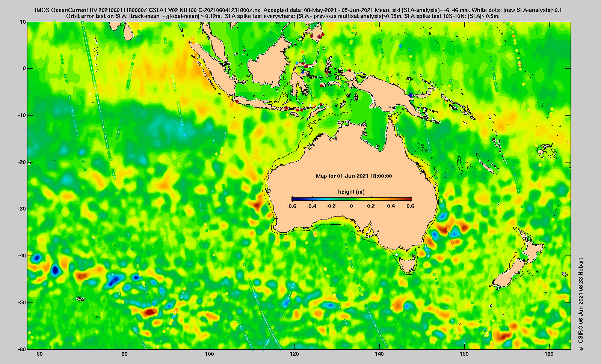
Task: Click the longitude axis label 100
Action: (x=210, y=354)
